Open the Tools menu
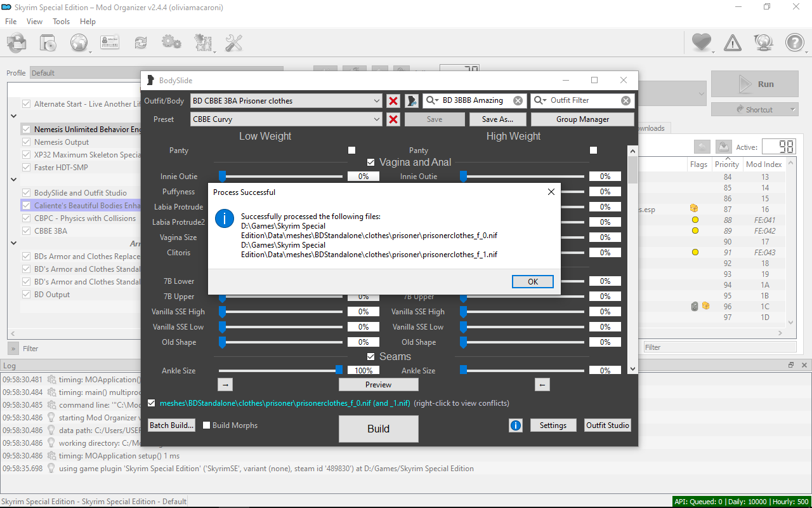This screenshot has width=812, height=508. tap(62, 22)
